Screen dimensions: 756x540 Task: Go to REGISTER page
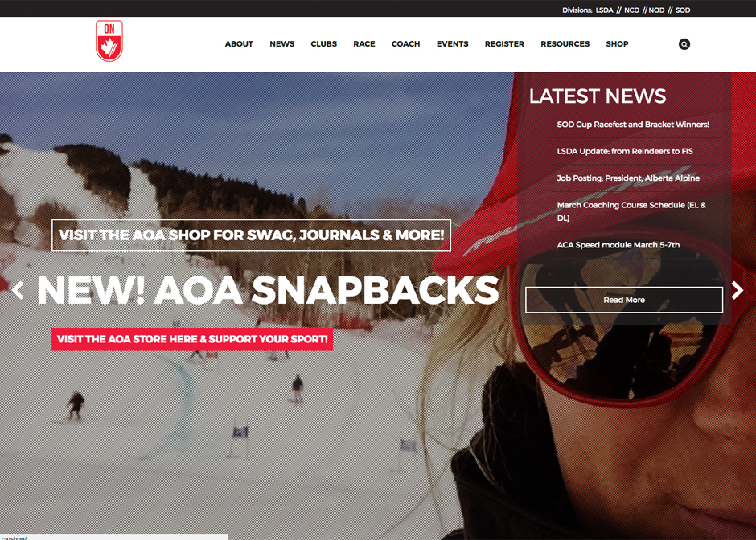[x=504, y=44]
